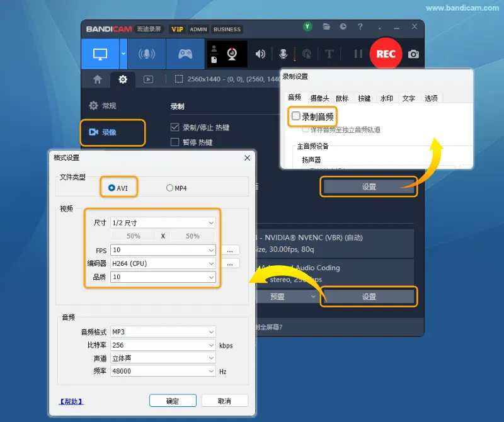Open FPS dropdown
504x422 pixels.
(x=163, y=249)
